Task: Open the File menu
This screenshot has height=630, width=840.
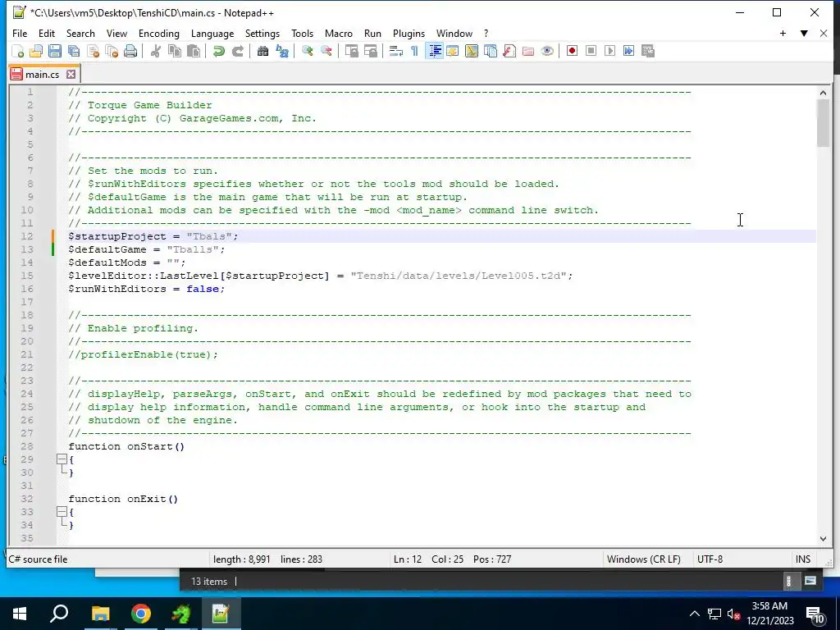Action: tap(20, 33)
